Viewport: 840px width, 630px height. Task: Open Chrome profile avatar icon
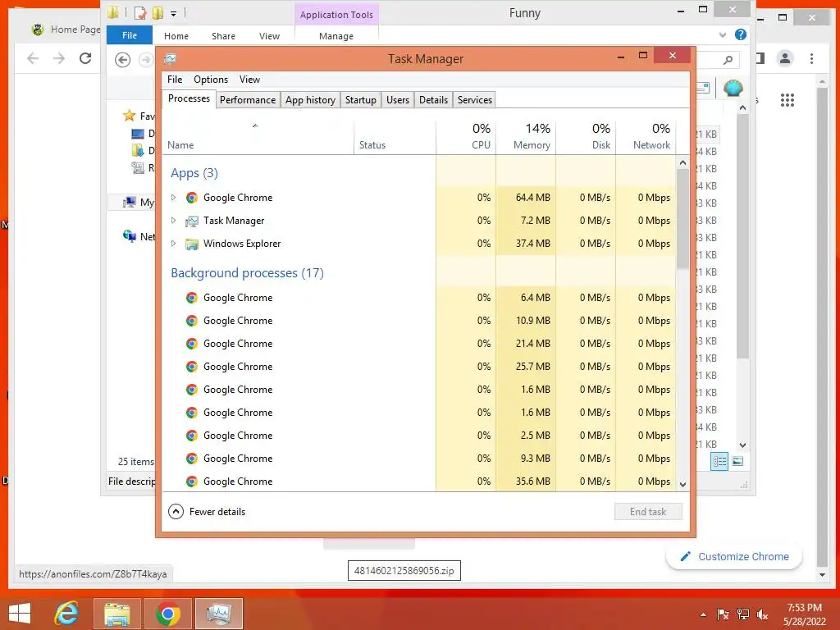pyautogui.click(x=785, y=58)
